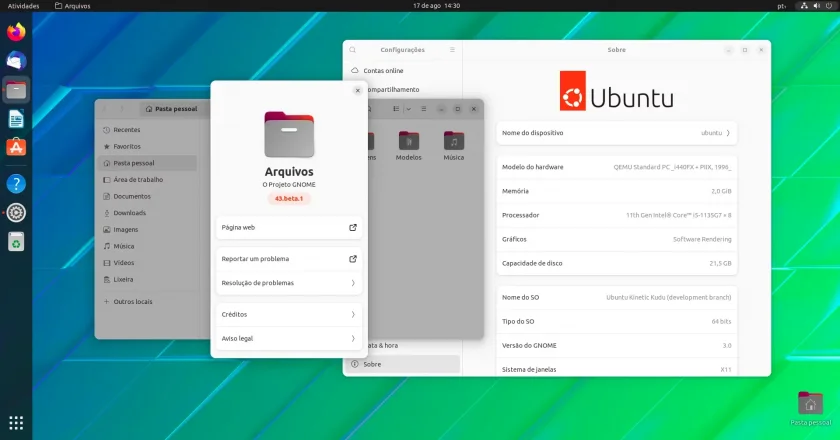This screenshot has width=840, height=440.
Task: Open the Trash icon in the dock
Action: [16, 242]
